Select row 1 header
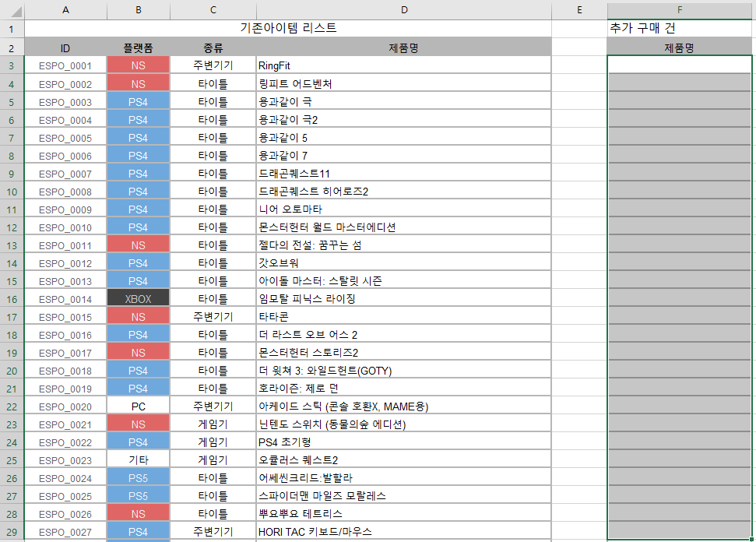 [x=12, y=29]
